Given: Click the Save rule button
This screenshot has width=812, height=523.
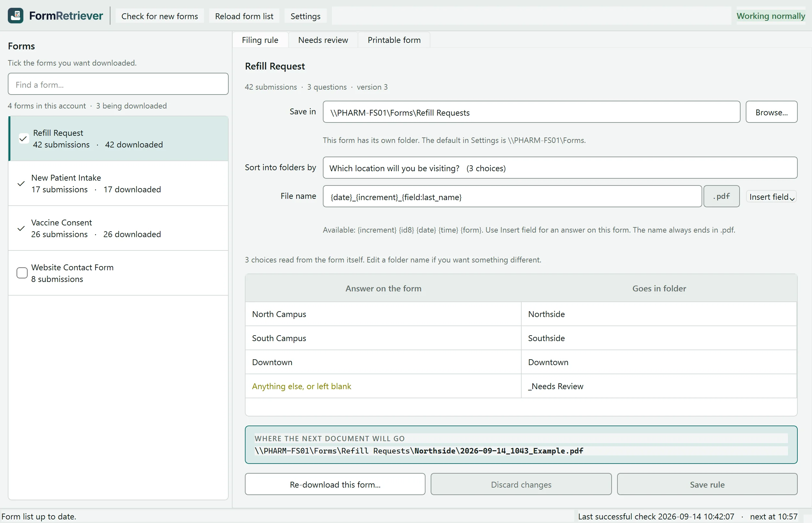Looking at the screenshot, I should 707,484.
